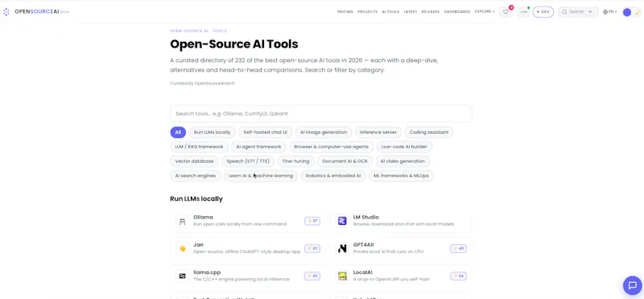Click the Ollama score badge 87
644x299 pixels.
click(312, 221)
